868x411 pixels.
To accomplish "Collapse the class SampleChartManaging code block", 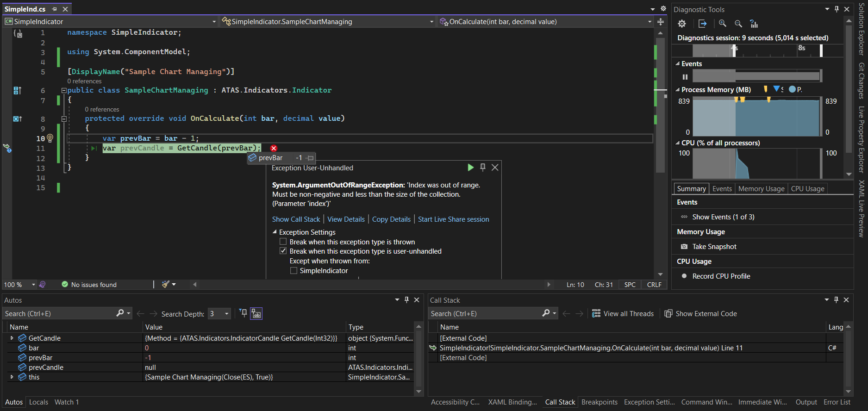I will click(x=64, y=90).
